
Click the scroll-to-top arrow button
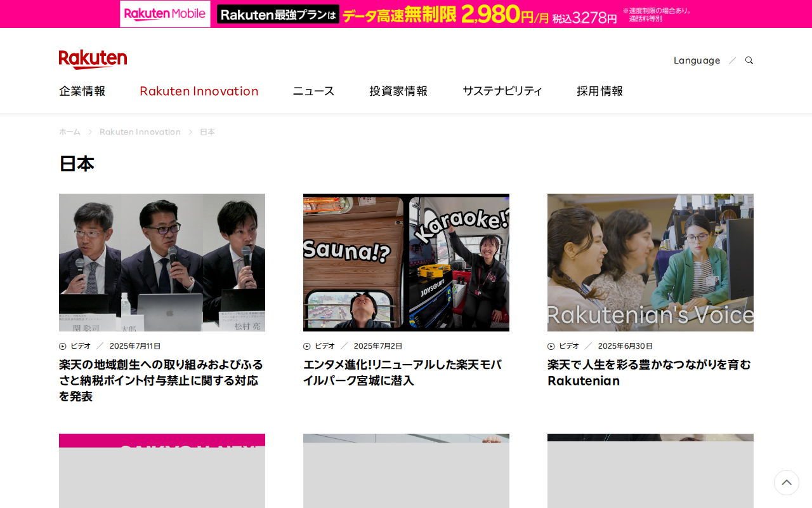[x=787, y=483]
